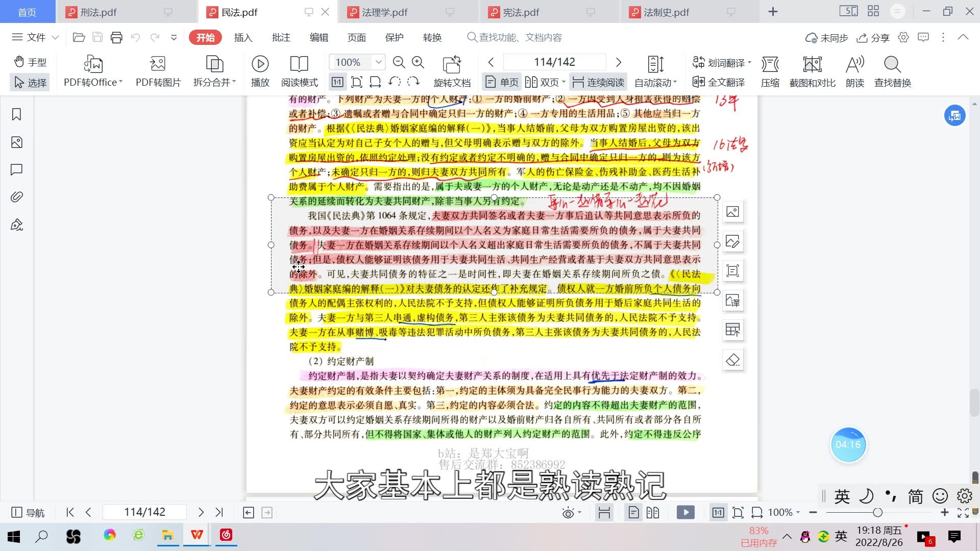Toggle actual size 1:1 in ribbon
The height and width of the screenshot is (551, 980).
click(x=337, y=82)
